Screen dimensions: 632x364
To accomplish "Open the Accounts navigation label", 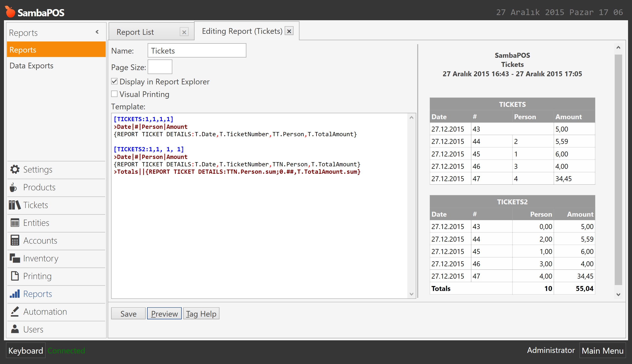I will pos(40,240).
